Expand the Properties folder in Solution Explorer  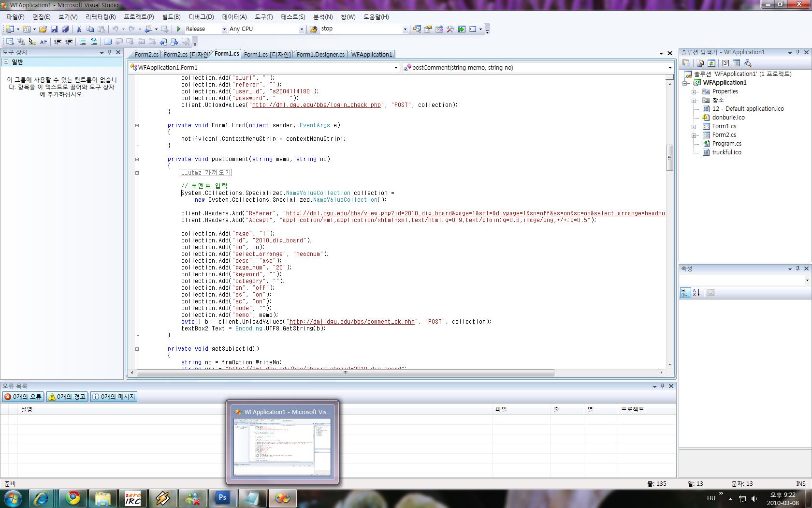click(694, 91)
